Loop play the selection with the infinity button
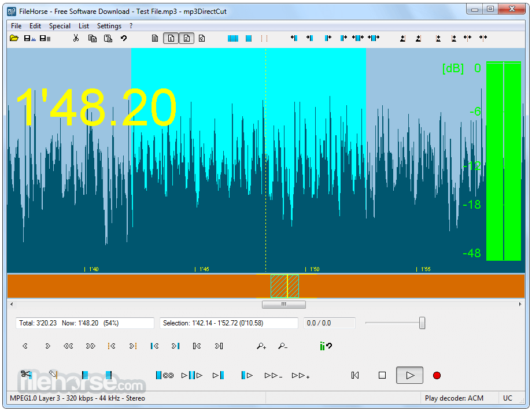The image size is (532, 411). coord(165,375)
